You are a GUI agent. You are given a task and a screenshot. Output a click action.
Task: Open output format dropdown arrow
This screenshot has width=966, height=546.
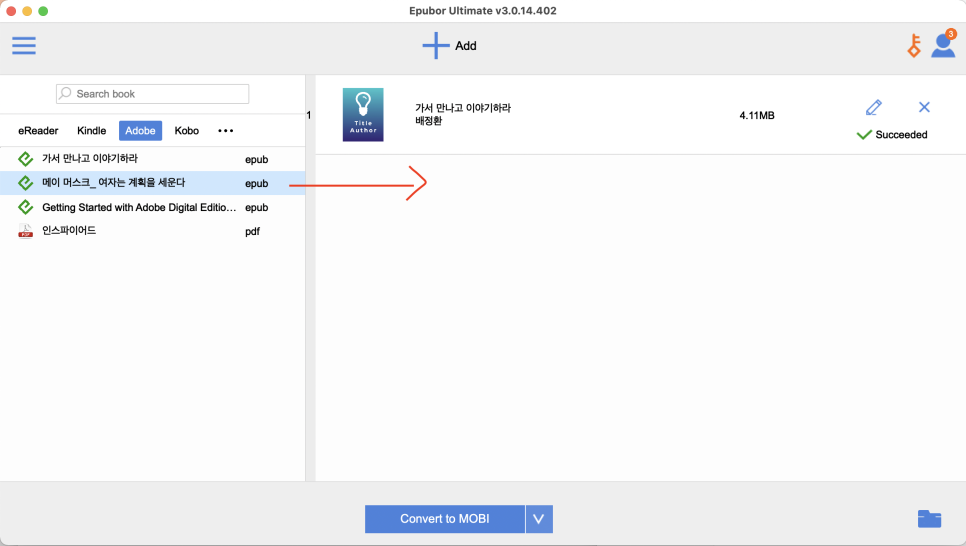coord(539,519)
